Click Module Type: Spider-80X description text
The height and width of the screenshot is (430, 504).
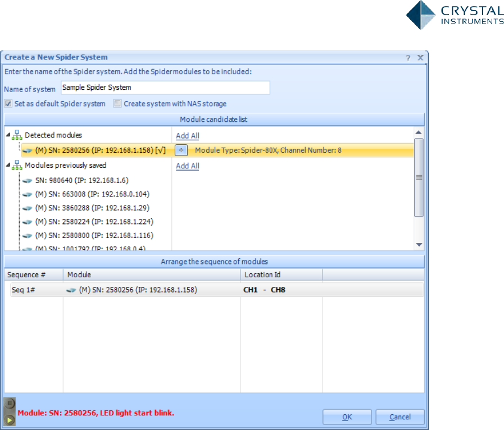(x=268, y=150)
